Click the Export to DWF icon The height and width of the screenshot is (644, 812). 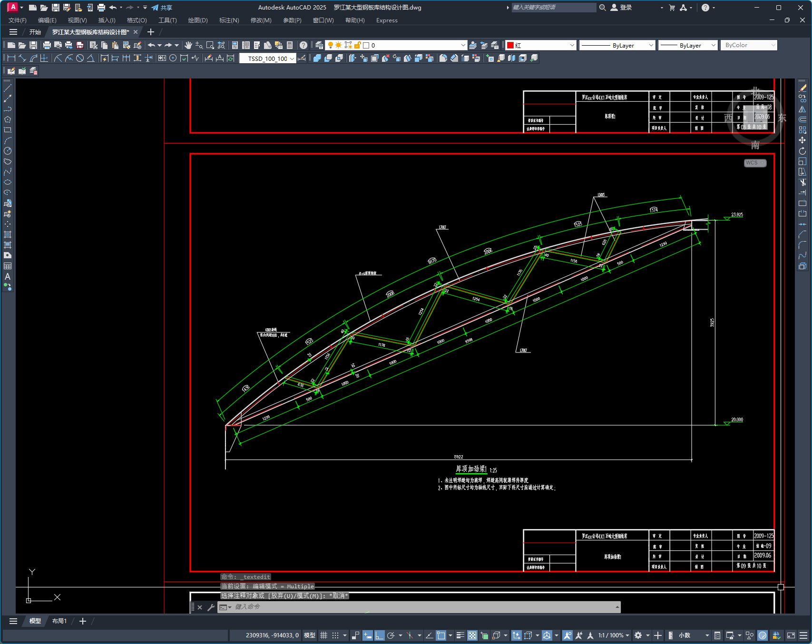80,45
